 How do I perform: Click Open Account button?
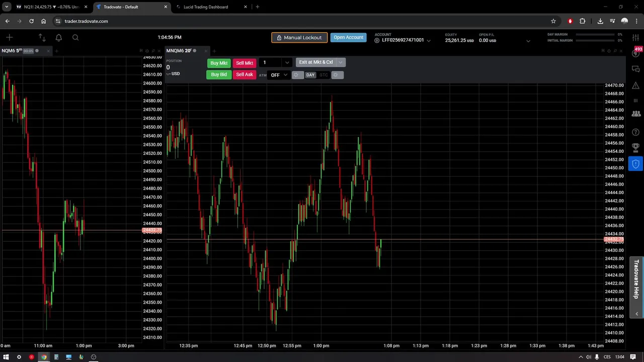[348, 37]
